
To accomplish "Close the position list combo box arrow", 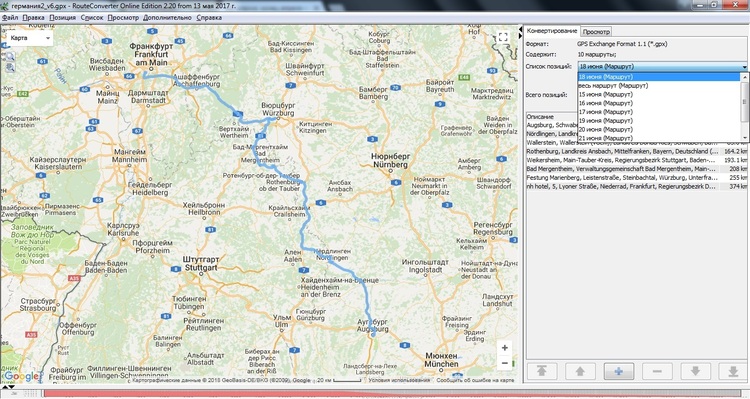I will tap(745, 67).
